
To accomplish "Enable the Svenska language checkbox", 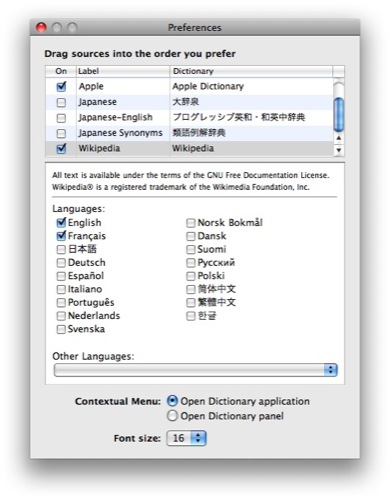I will point(61,329).
